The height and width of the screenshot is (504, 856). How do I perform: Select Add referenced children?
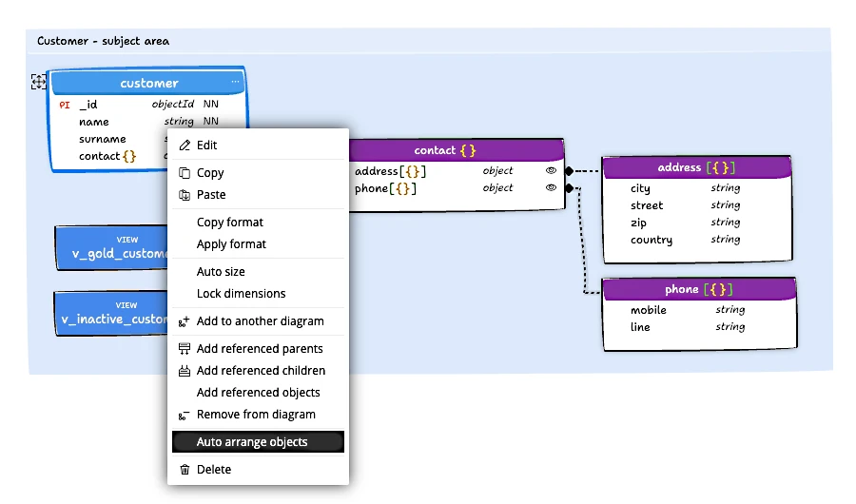pyautogui.click(x=258, y=370)
